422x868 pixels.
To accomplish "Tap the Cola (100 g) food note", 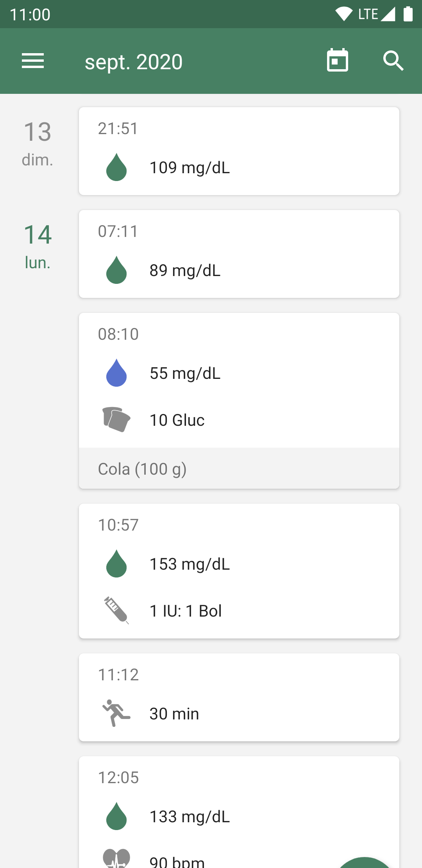I will tap(239, 468).
